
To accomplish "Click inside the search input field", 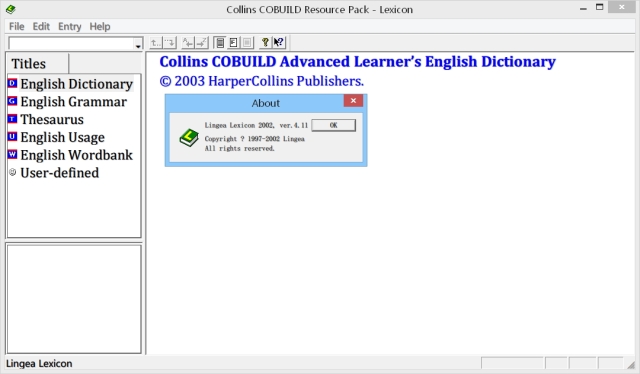I will [x=71, y=44].
